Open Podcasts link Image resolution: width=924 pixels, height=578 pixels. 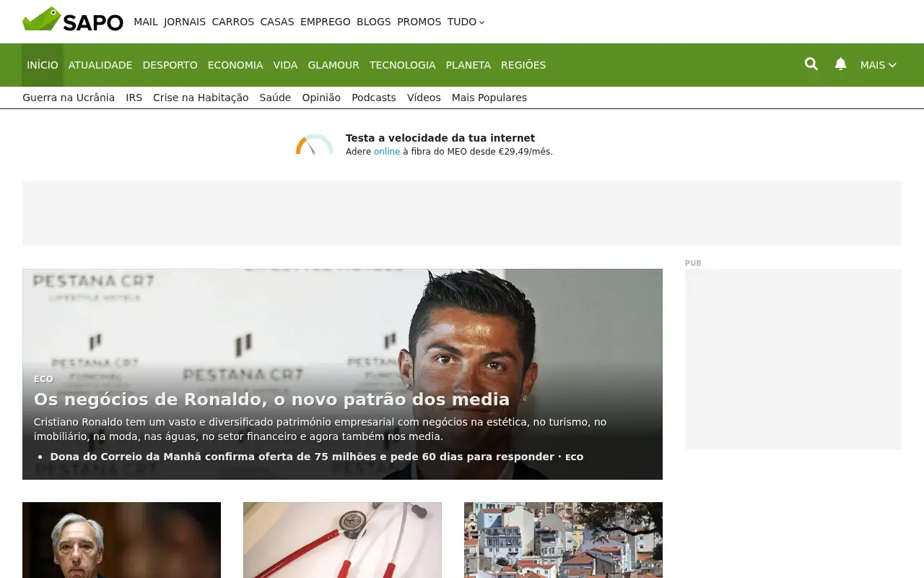click(x=374, y=98)
